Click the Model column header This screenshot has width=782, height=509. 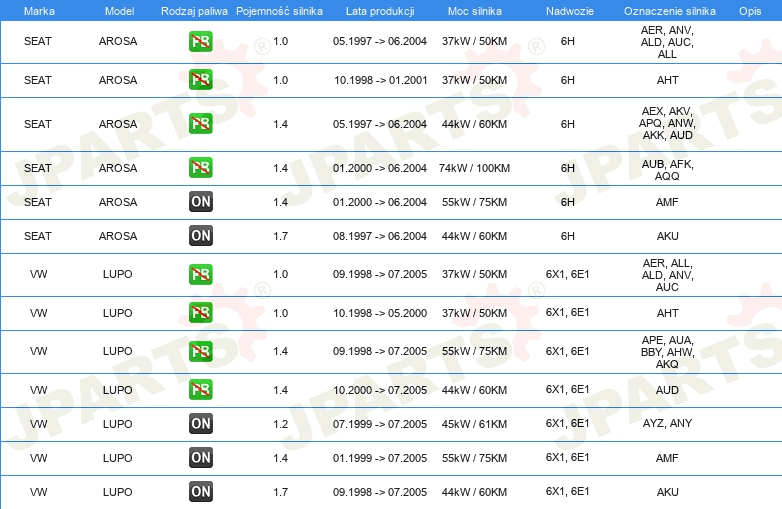coord(119,11)
